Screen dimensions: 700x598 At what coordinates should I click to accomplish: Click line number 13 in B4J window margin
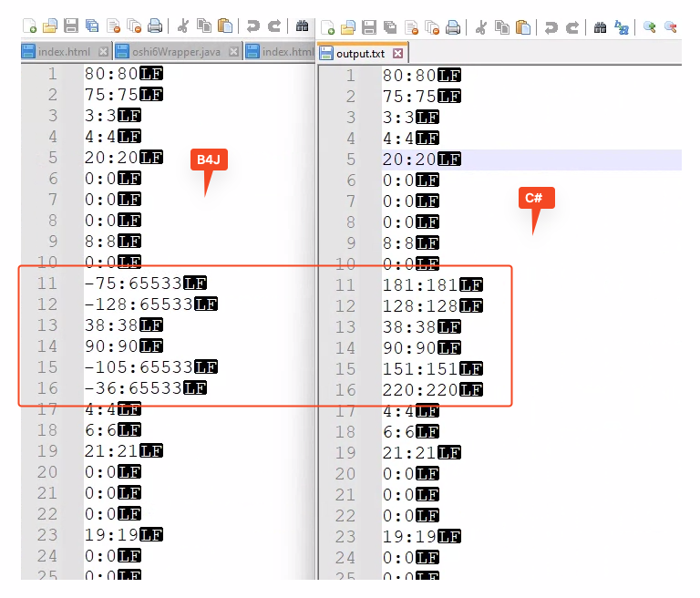coord(47,325)
